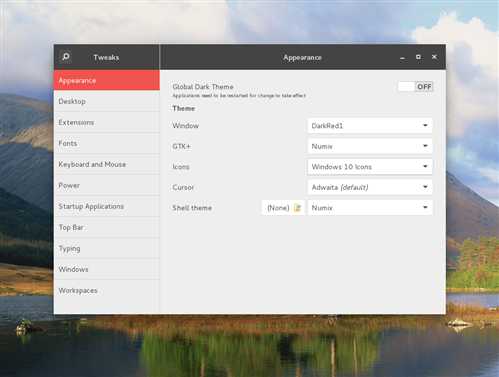Click the Cursor row label
499x377 pixels.
coord(183,187)
